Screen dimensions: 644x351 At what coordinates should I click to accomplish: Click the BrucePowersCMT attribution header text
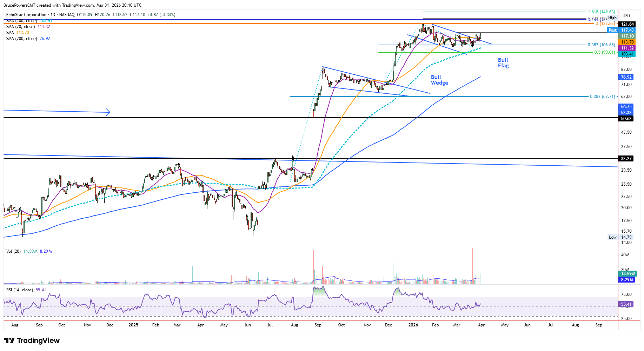click(x=72, y=5)
